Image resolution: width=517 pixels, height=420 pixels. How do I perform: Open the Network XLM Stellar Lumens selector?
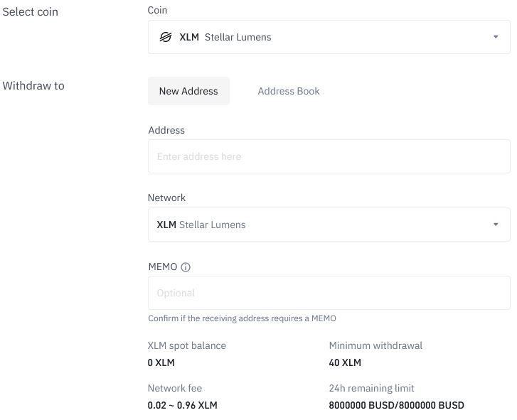tap(329, 225)
